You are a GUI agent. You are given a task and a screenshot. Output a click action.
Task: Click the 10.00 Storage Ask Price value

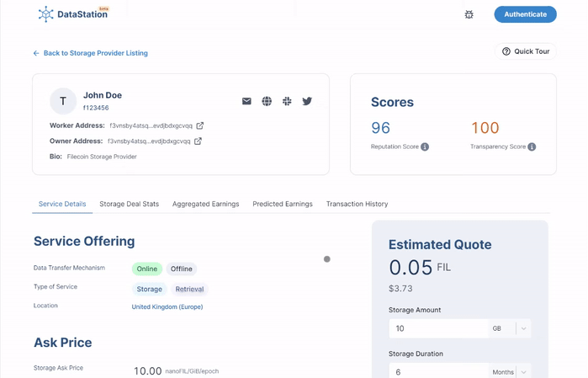coord(148,371)
